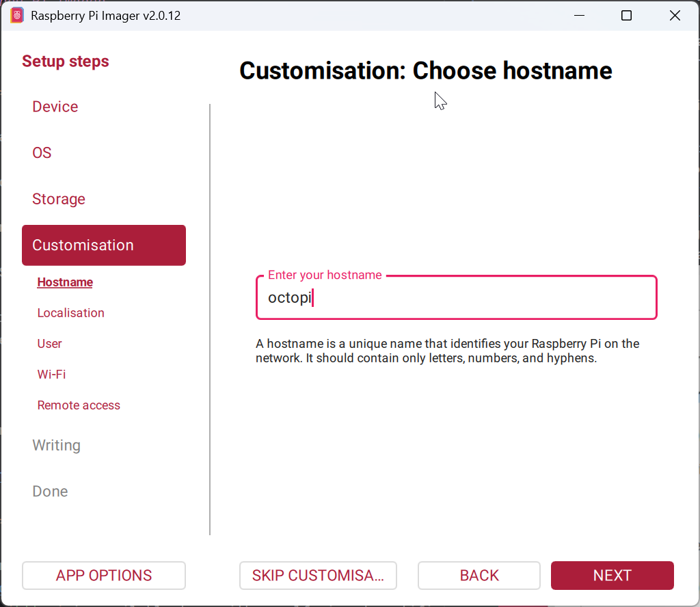This screenshot has height=607, width=700.
Task: Open the Remote access sub-step
Action: pyautogui.click(x=79, y=405)
